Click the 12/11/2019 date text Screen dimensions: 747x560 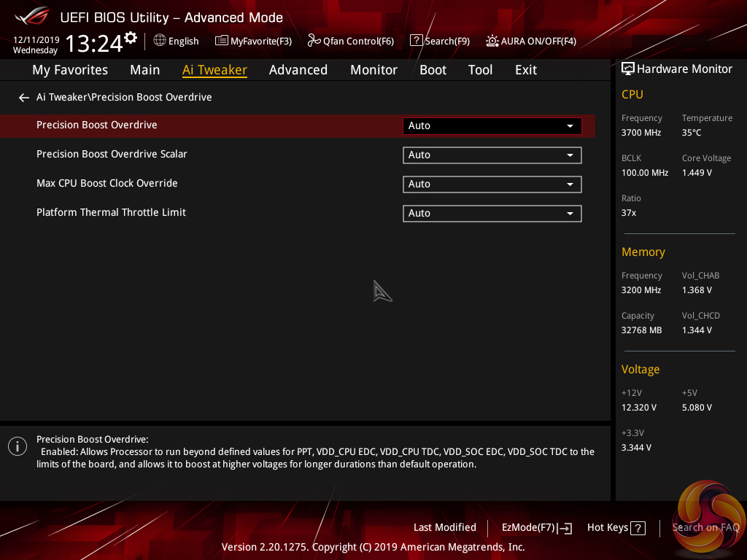click(36, 40)
